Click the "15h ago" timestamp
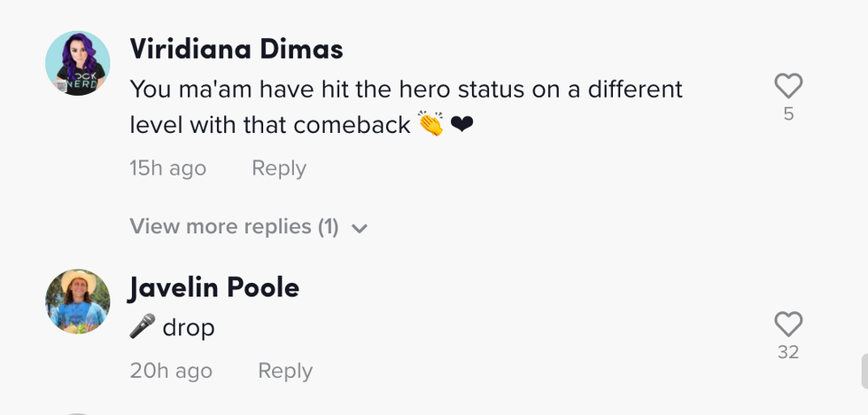The height and width of the screenshot is (415, 868). point(168,168)
